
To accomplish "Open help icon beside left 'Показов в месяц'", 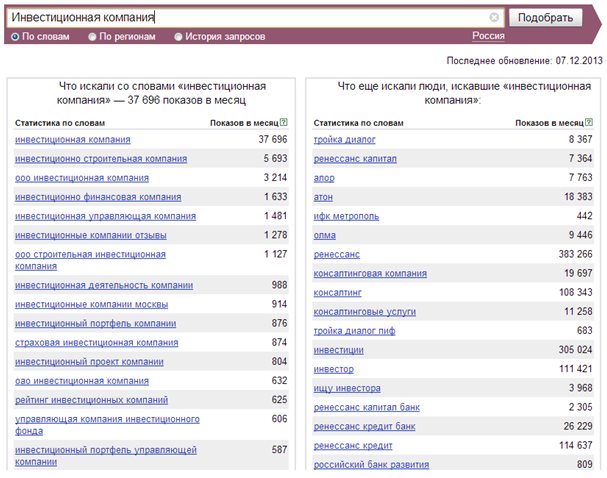I will (x=284, y=122).
